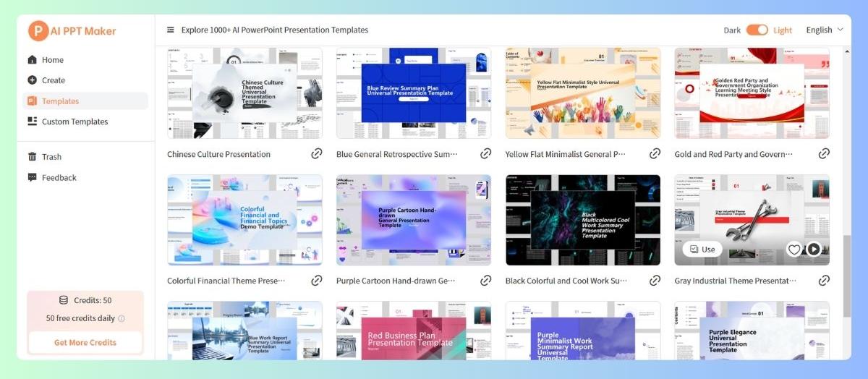
Task: Go to Create in sidebar
Action: pyautogui.click(x=53, y=80)
